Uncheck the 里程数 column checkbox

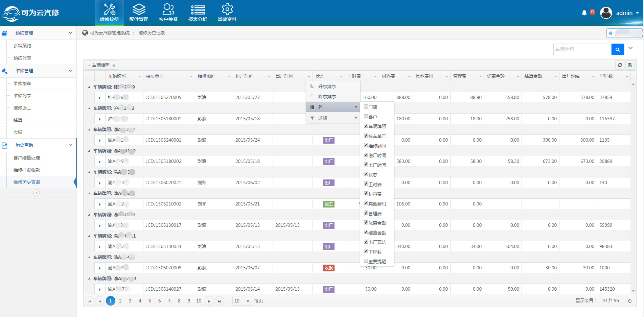(x=366, y=251)
